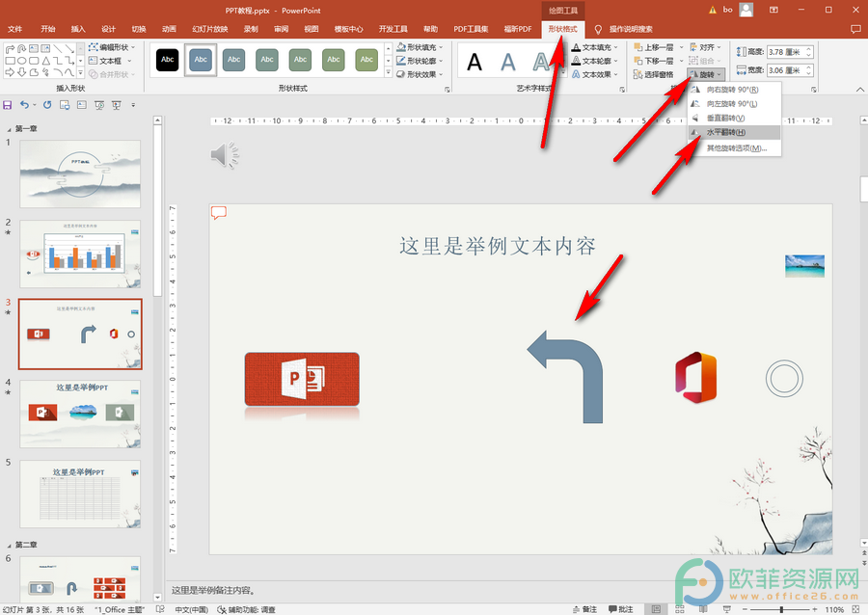Viewport: 868px width, 615px height.
Task: Click the Save icon in quick access toolbar
Action: click(7, 104)
